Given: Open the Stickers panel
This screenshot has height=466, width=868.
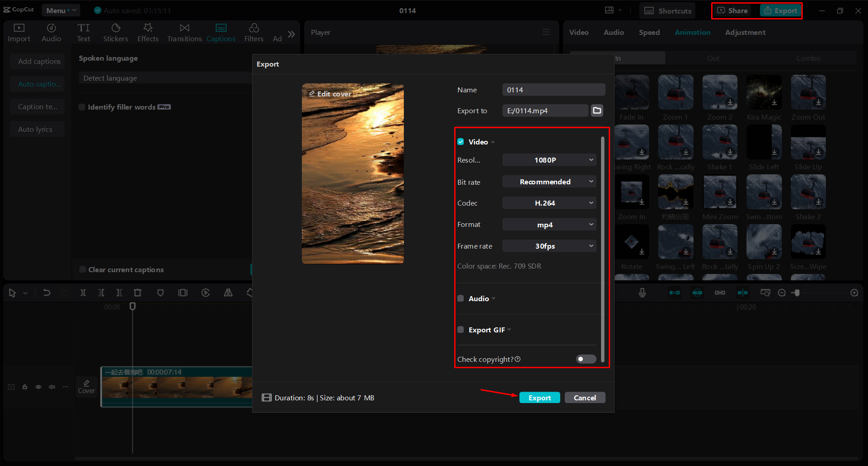Looking at the screenshot, I should pos(116,32).
